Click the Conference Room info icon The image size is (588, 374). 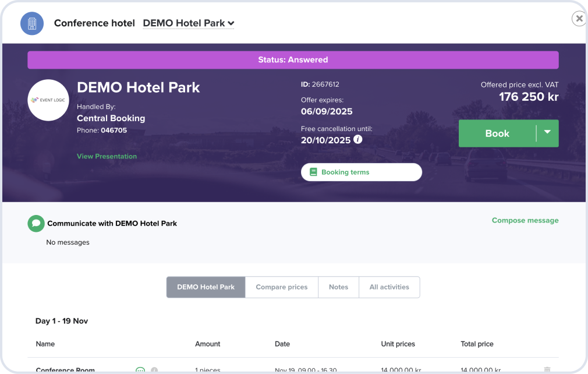point(154,370)
